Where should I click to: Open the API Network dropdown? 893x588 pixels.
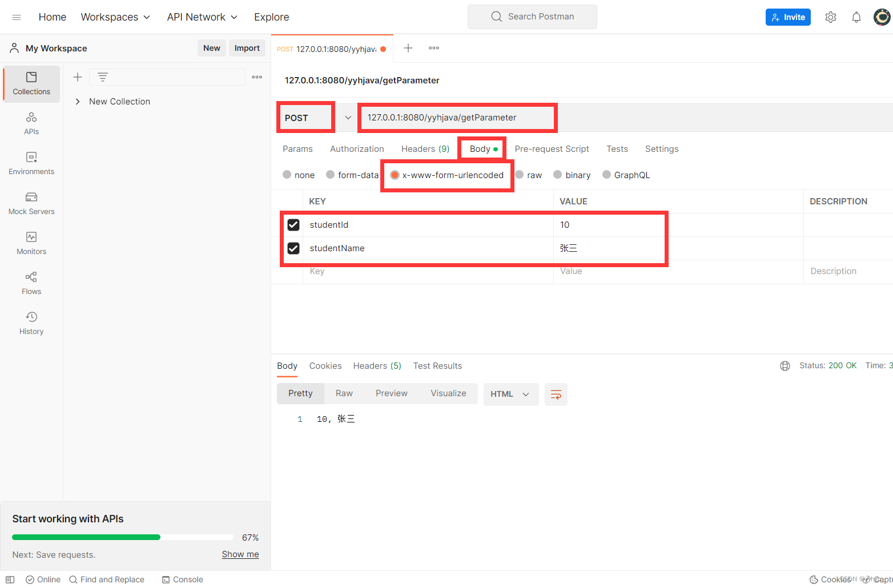202,17
